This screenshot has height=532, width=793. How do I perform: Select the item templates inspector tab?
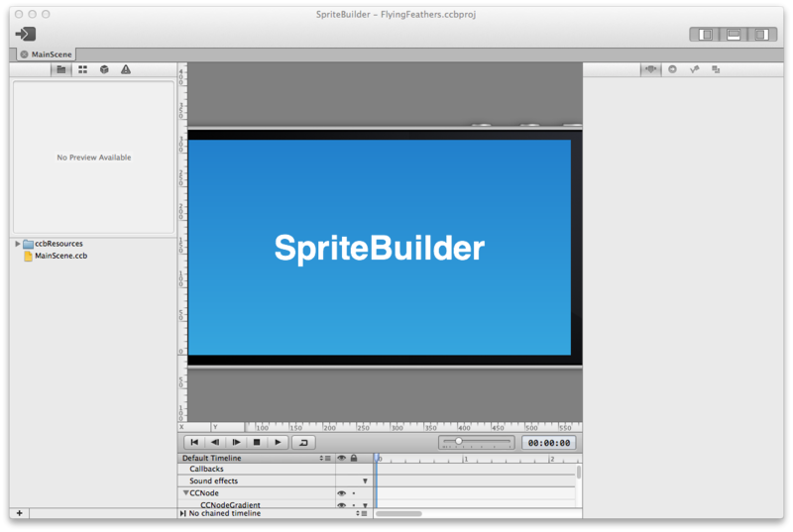click(x=716, y=69)
